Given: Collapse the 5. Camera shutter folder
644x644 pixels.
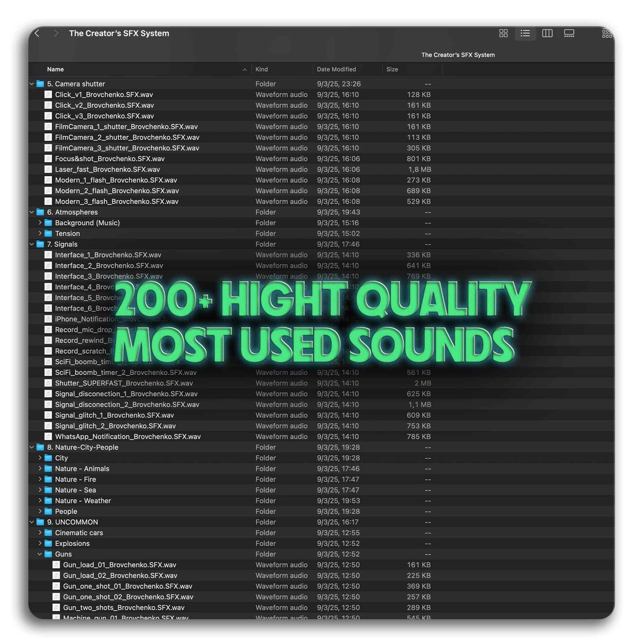Looking at the screenshot, I should 32,84.
